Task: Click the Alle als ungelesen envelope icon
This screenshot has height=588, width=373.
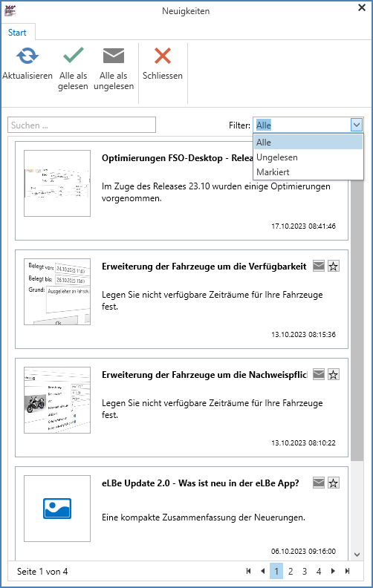Action: pos(114,56)
